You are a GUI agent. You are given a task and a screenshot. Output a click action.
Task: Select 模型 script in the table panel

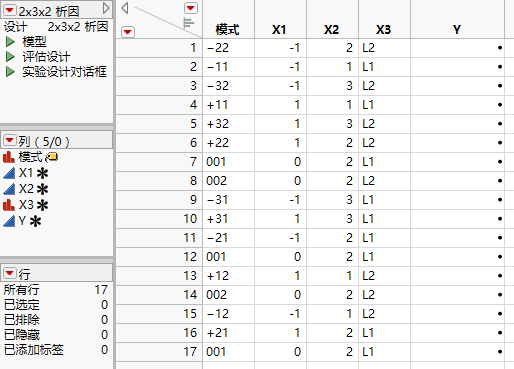(x=34, y=42)
